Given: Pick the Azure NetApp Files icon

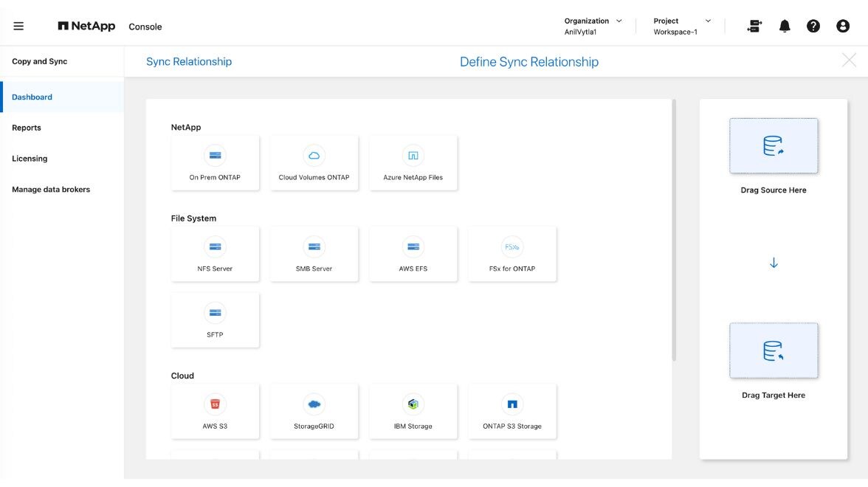Looking at the screenshot, I should tap(413, 156).
